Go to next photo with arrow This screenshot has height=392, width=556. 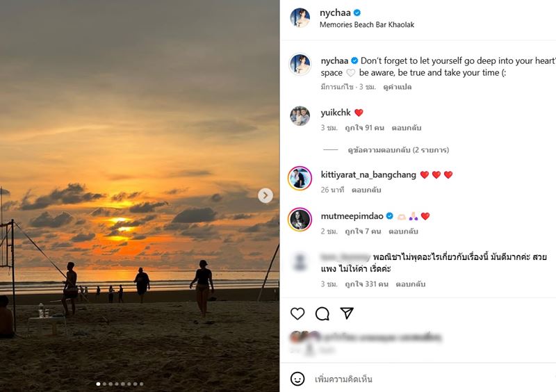265,196
